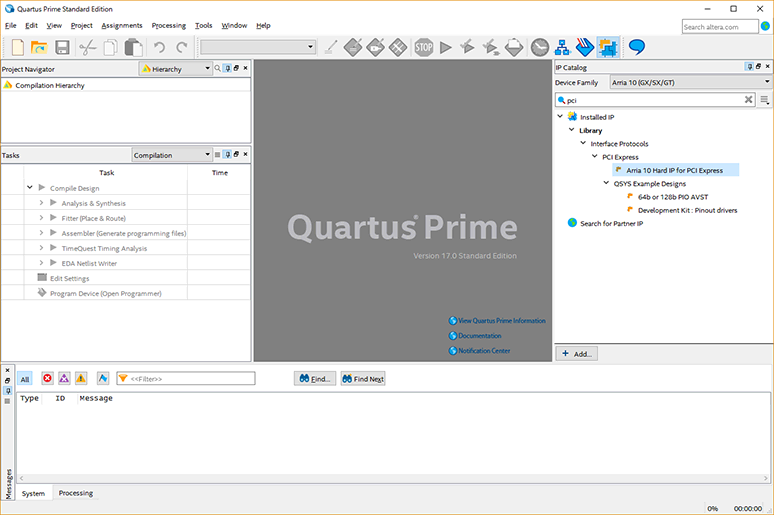Expand the TimeQuest Timing Analysis task

41,248
